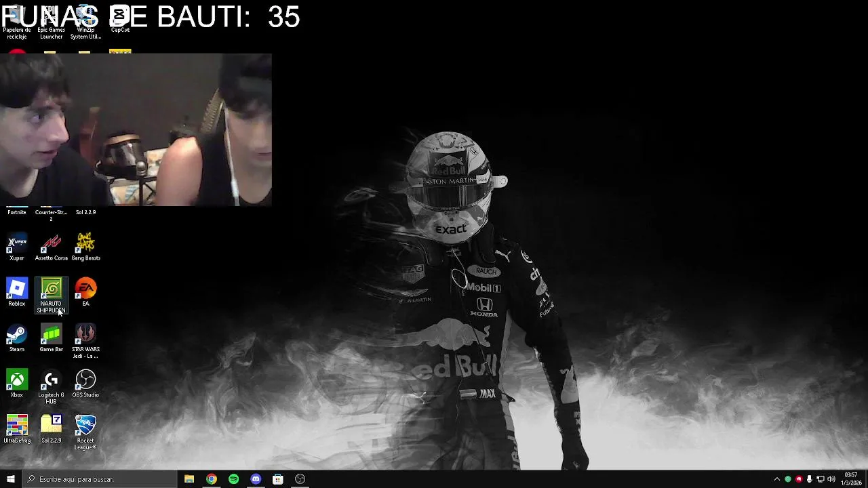Image resolution: width=868 pixels, height=488 pixels.
Task: Click the Sol 2.2.9 label beside Counter-Strike
Action: tap(85, 212)
